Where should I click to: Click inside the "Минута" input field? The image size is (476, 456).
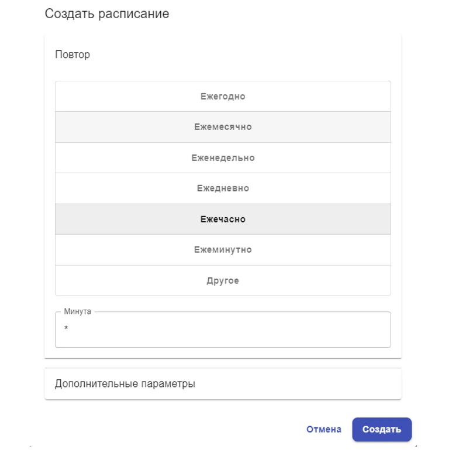(222, 330)
